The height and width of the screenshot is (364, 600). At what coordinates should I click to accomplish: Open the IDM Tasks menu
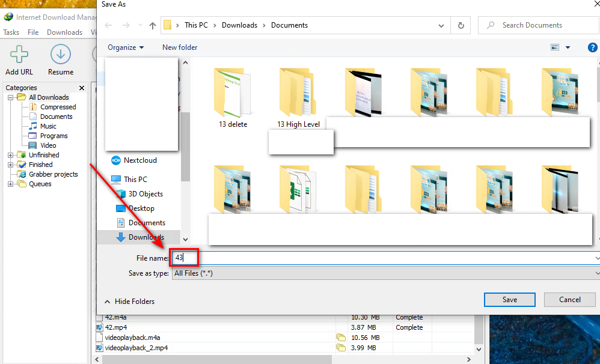(x=11, y=32)
